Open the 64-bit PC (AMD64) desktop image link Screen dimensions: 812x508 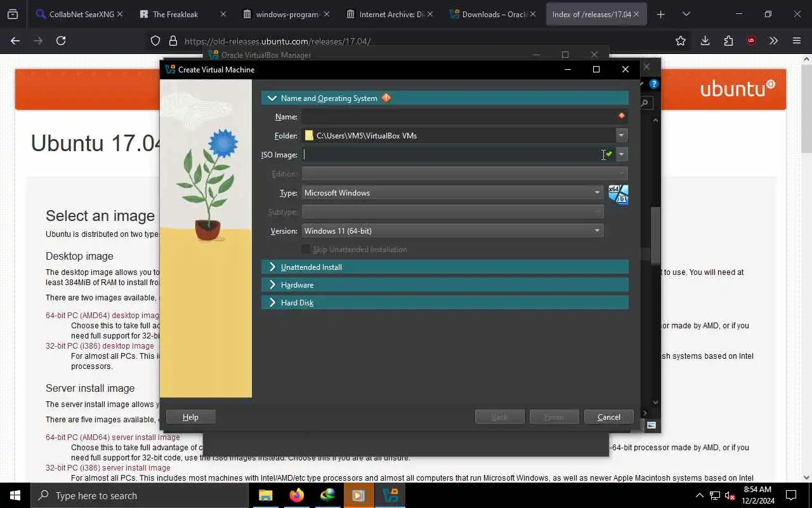click(x=103, y=315)
